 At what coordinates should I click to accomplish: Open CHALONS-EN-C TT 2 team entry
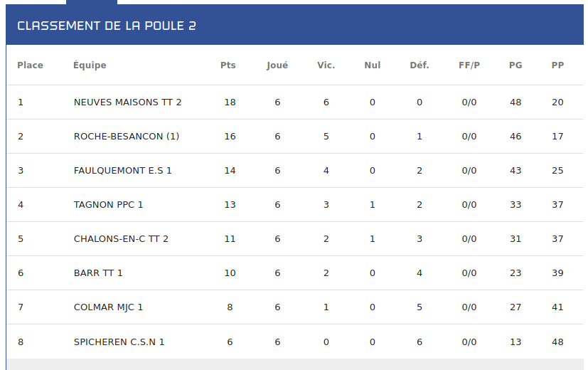(x=121, y=238)
